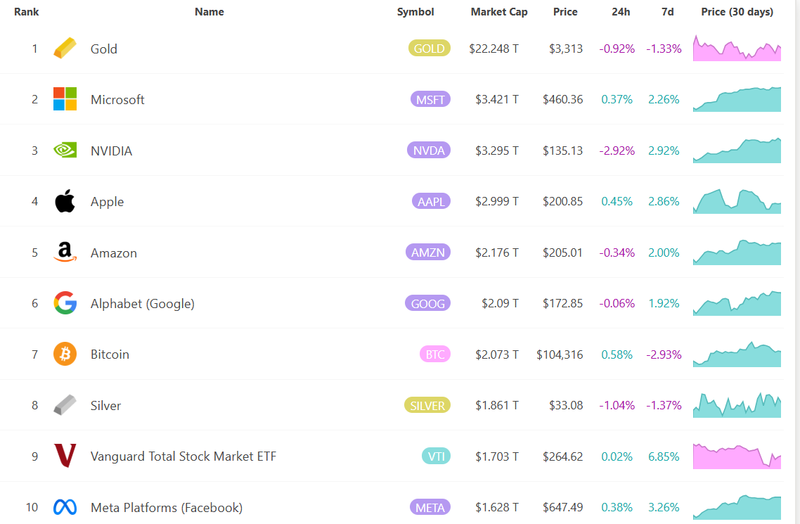Click the GOOG symbol badge
The width and height of the screenshot is (800, 524).
click(428, 304)
